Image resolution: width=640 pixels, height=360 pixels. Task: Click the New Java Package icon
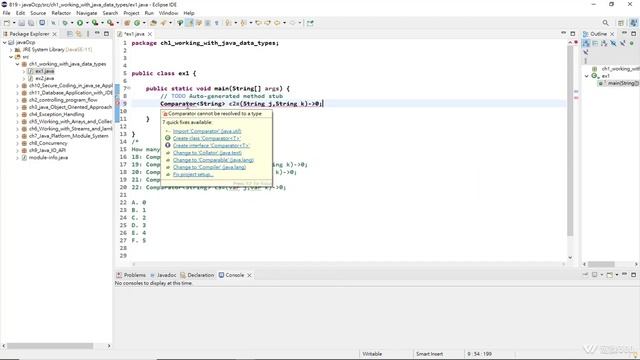[127, 23]
